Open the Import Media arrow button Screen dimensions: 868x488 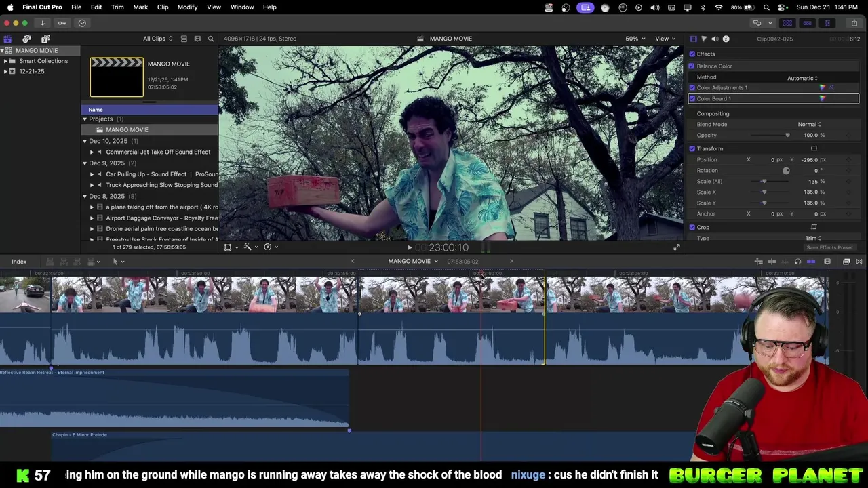42,23
